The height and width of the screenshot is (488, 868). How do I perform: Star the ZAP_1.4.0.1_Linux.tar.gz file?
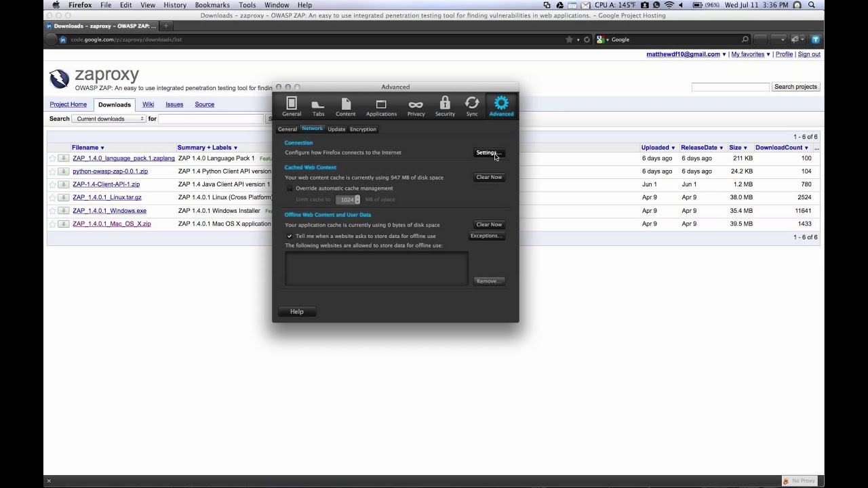click(x=52, y=198)
